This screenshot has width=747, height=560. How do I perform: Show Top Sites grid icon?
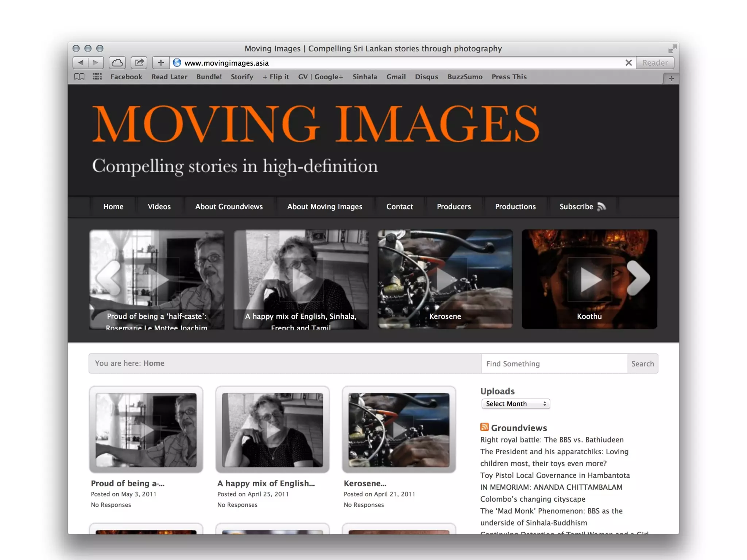point(97,77)
